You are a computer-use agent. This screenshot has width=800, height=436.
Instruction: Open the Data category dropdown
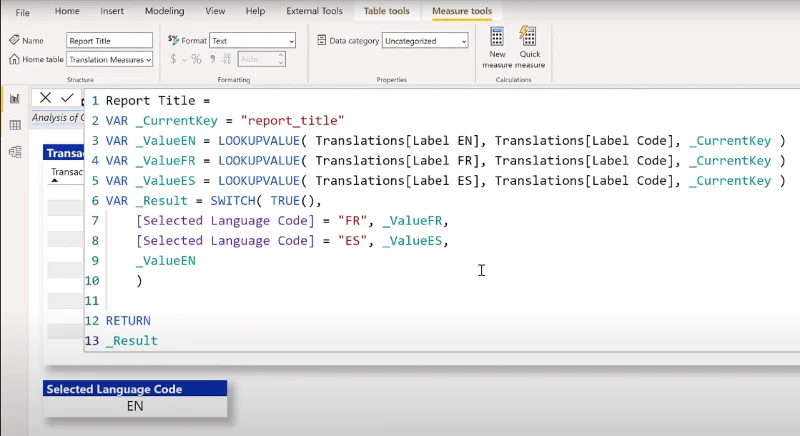click(425, 40)
